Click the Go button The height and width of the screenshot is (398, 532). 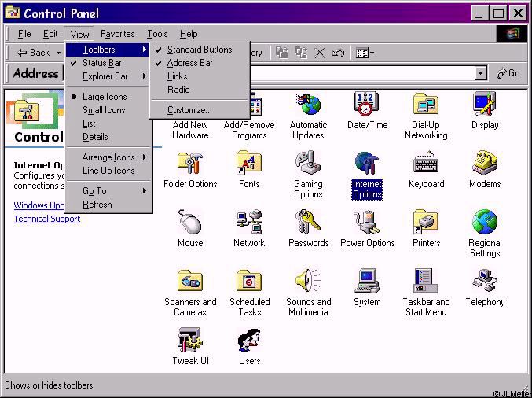(x=508, y=73)
